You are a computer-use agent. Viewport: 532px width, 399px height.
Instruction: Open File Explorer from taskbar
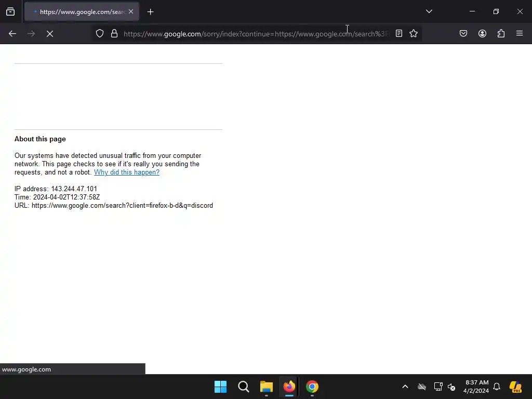(x=267, y=387)
